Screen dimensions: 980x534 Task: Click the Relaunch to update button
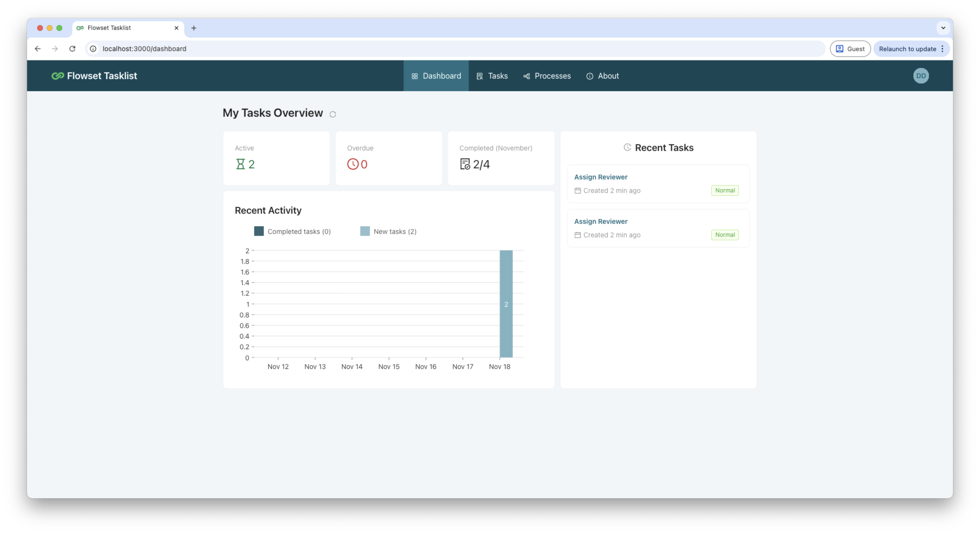[907, 49]
